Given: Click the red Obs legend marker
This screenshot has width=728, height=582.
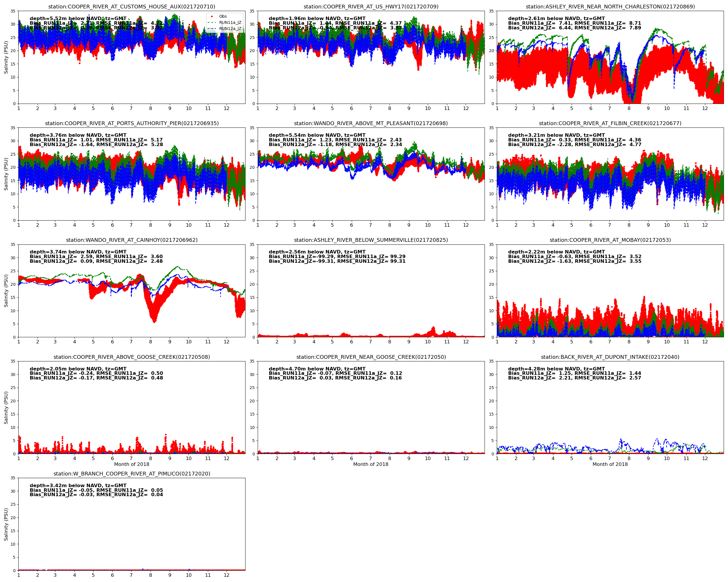Looking at the screenshot, I should 212,16.
